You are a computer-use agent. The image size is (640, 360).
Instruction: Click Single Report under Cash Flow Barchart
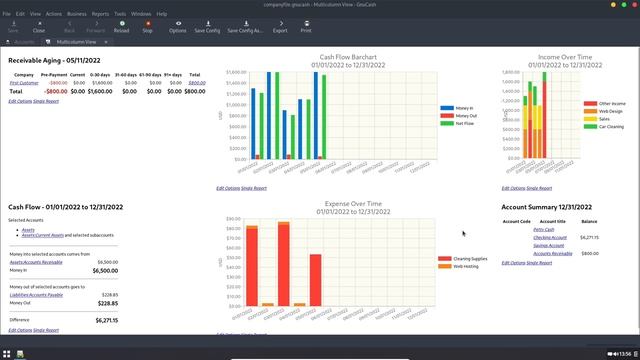click(253, 188)
